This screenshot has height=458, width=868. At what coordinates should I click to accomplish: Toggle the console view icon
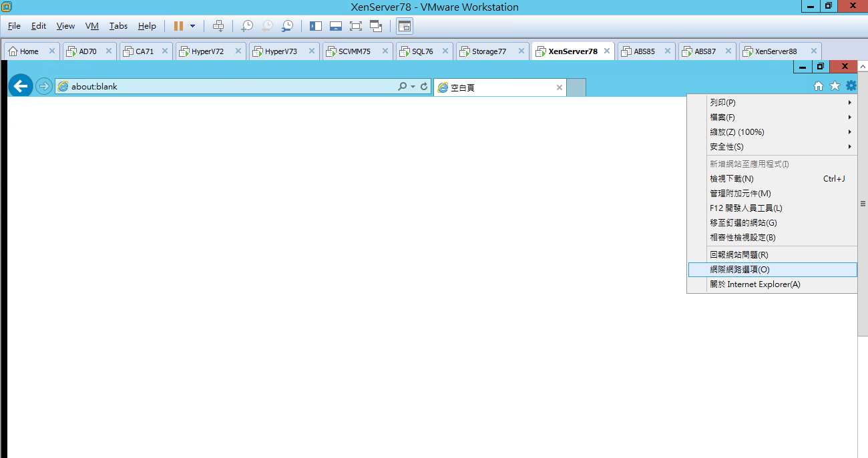coord(405,26)
